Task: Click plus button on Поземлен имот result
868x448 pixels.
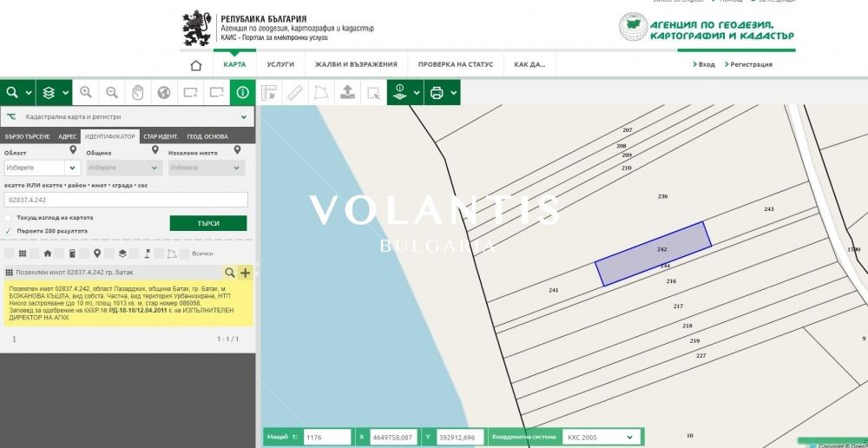Action: (x=246, y=273)
